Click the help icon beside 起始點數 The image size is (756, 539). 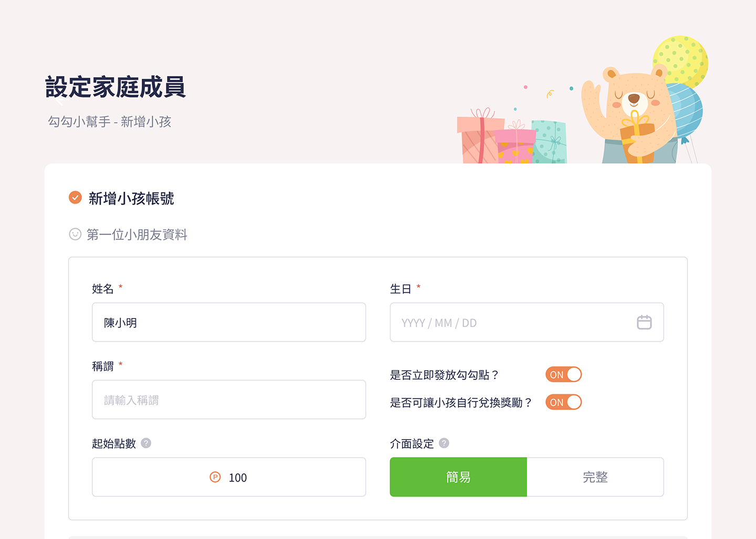coord(146,443)
